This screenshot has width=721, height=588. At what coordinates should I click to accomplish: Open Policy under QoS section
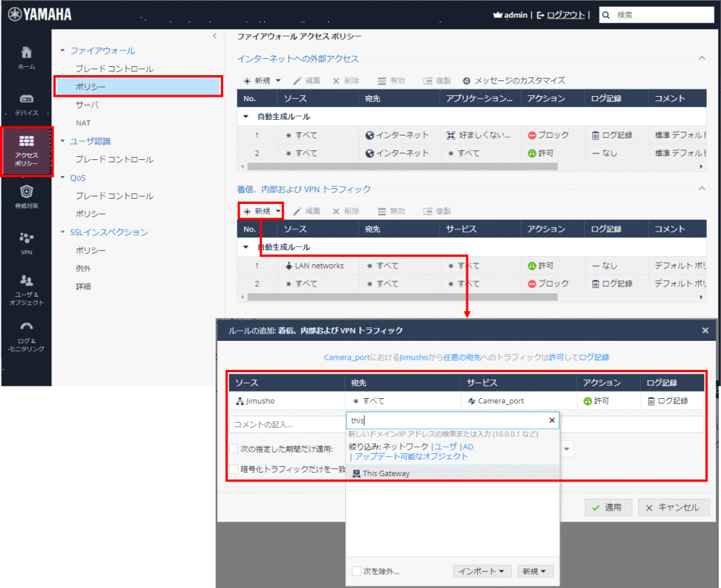click(90, 214)
